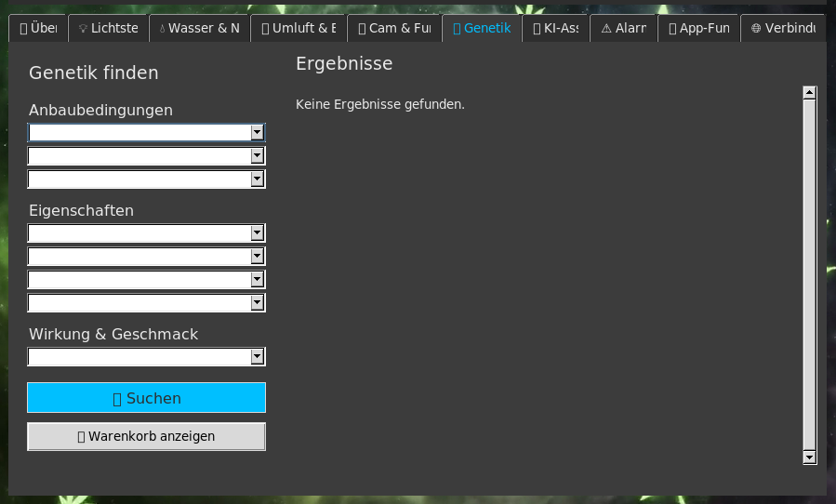Click the Eigenschaften label

tap(81, 211)
